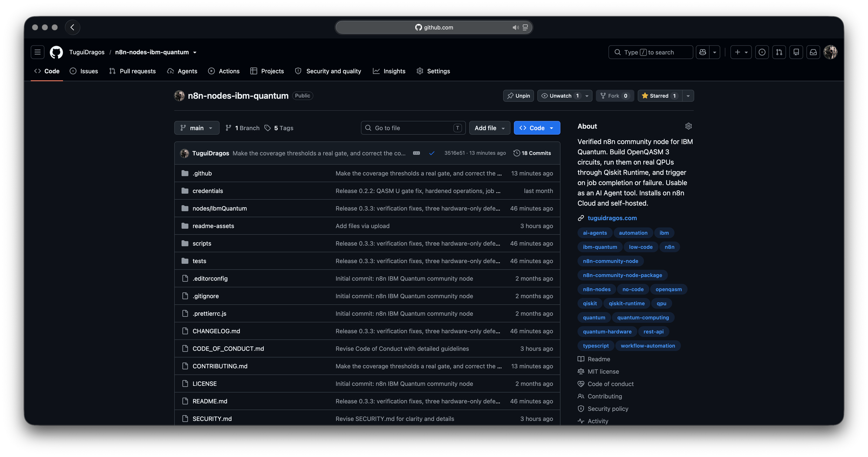Select the openqasm topic tag
Image resolution: width=868 pixels, height=457 pixels.
[x=668, y=289]
